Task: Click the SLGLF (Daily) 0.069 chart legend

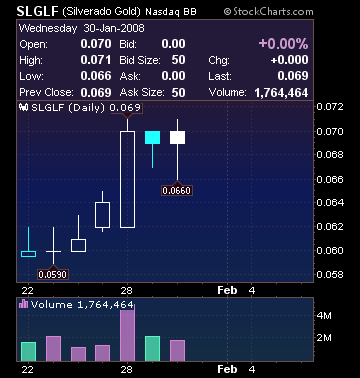Action: click(x=80, y=108)
